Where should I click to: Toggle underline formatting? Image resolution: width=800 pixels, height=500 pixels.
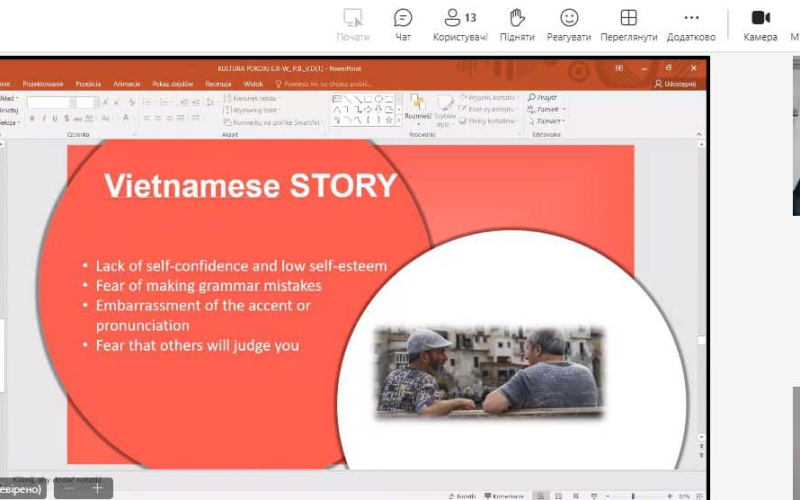tap(55, 118)
